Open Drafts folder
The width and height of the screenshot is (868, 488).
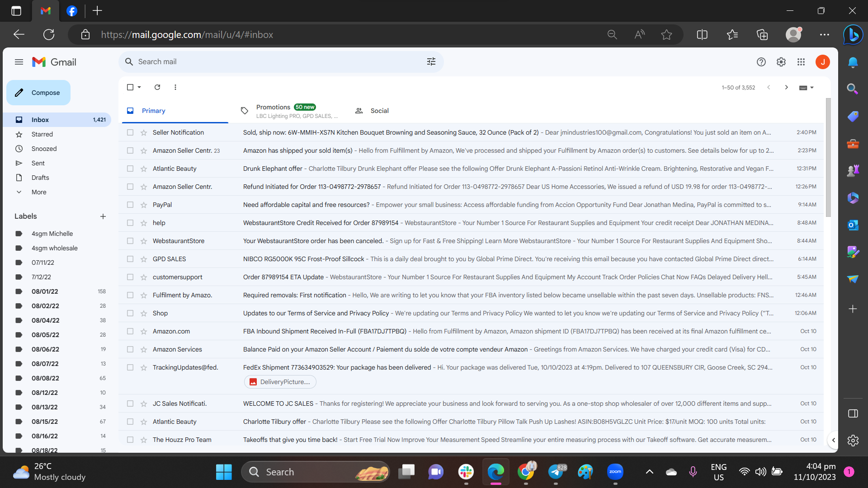click(x=40, y=178)
